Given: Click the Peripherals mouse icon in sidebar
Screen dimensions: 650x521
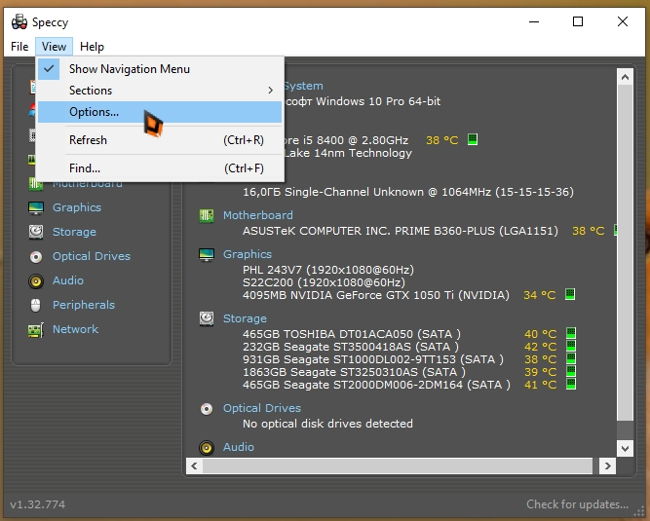Looking at the screenshot, I should pyautogui.click(x=36, y=305).
